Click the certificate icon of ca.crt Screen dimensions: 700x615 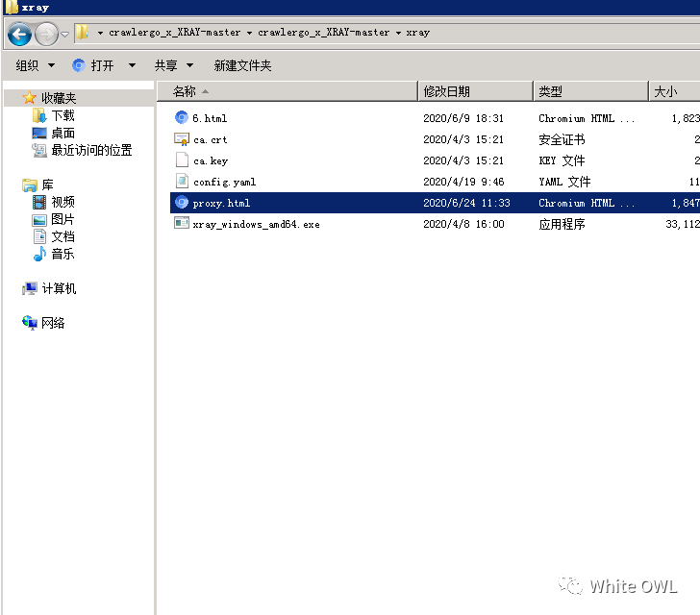(182, 139)
